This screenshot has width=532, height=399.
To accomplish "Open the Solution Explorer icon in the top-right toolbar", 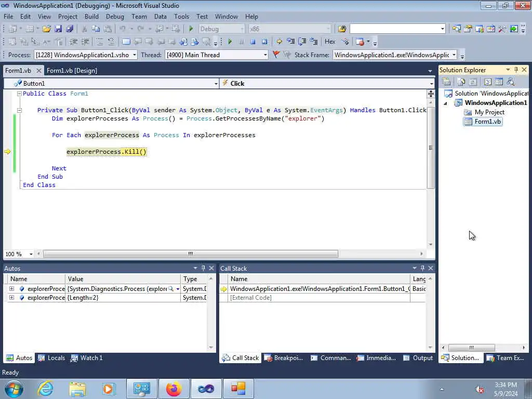I will coord(457,29).
